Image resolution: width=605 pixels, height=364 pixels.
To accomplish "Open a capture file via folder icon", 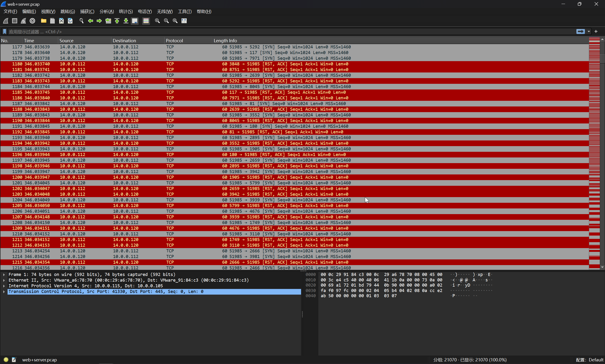I will click(44, 21).
